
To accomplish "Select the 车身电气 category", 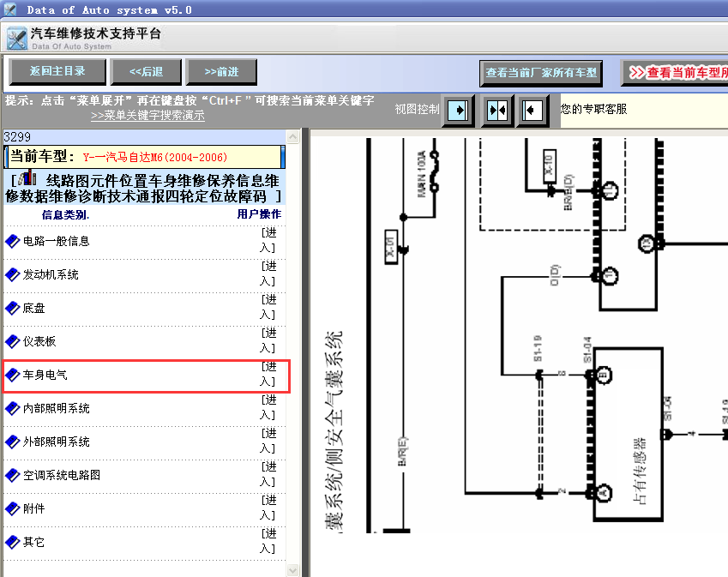I will pos(45,375).
